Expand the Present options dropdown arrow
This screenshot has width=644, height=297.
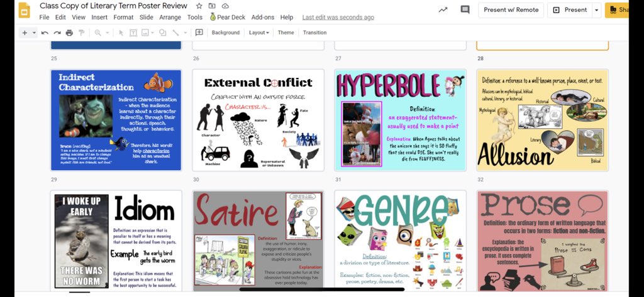point(596,10)
